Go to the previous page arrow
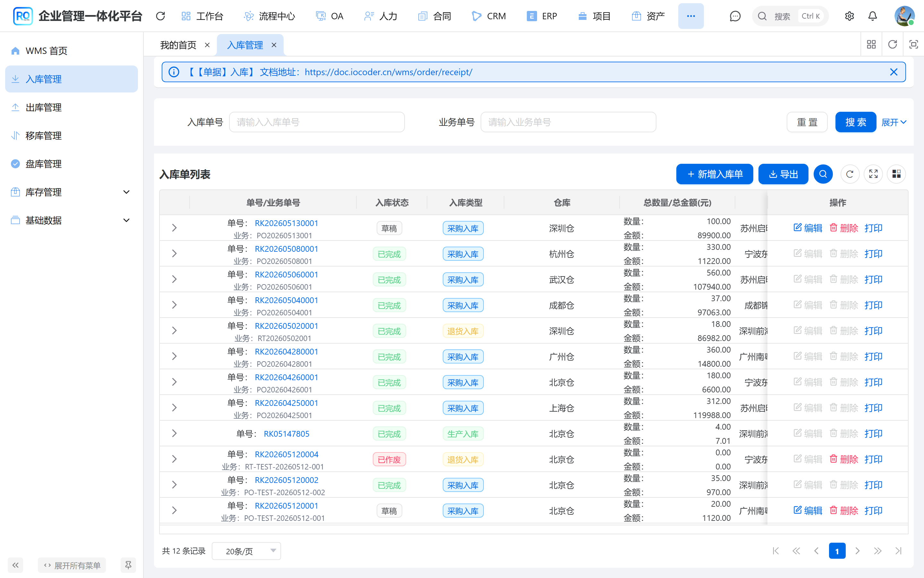The image size is (924, 578). (817, 551)
